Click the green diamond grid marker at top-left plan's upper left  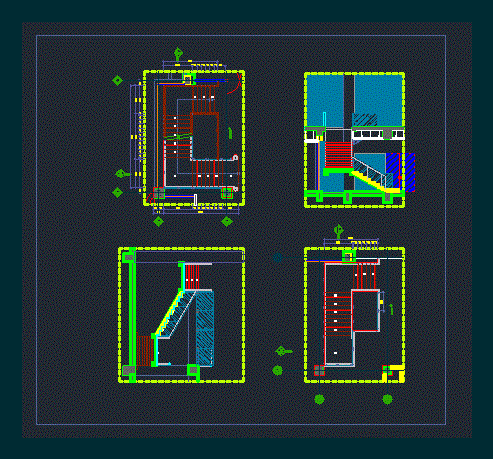click(x=117, y=80)
